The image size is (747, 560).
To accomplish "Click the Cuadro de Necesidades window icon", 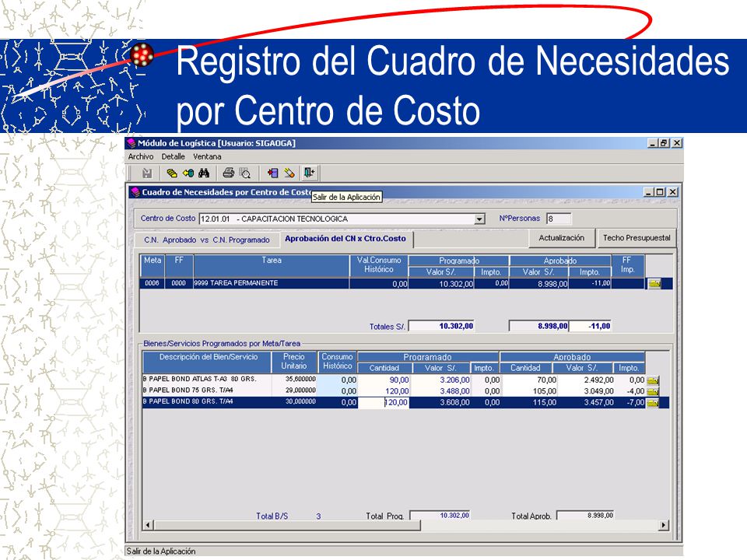I will coord(135,192).
